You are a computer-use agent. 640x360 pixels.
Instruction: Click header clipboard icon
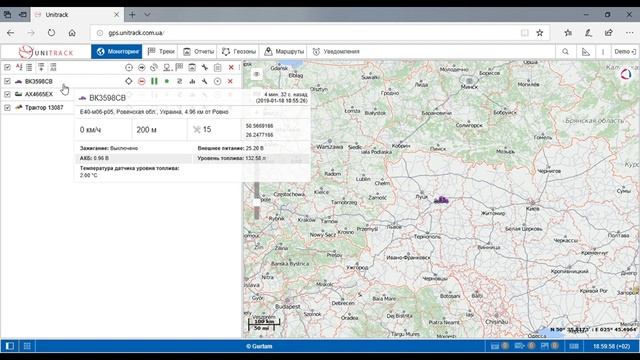[x=218, y=67]
